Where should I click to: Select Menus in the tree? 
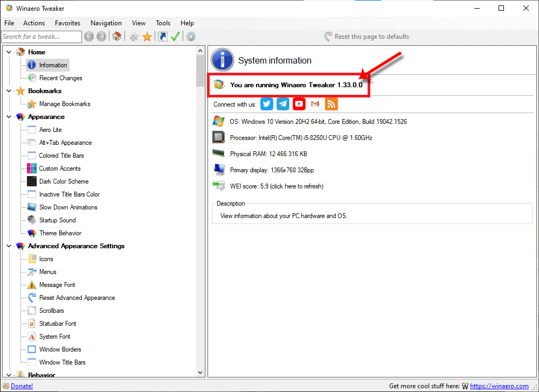[x=48, y=272]
